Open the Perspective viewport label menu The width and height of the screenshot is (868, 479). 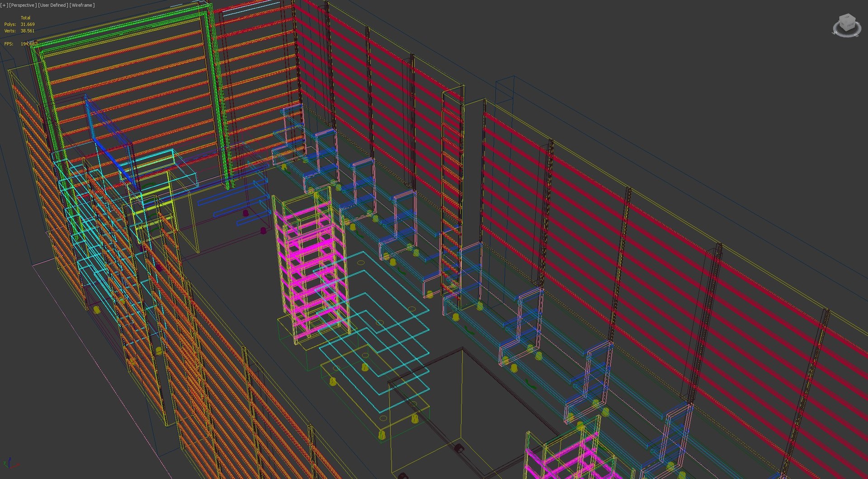tap(23, 5)
